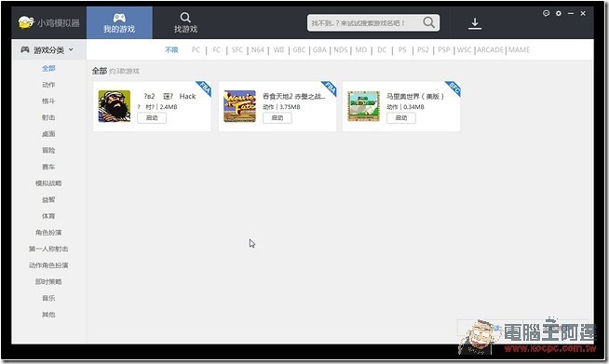This screenshot has height=364, width=609.
Task: Click the 小鸡模拟器 chicken logo
Action: (x=26, y=22)
